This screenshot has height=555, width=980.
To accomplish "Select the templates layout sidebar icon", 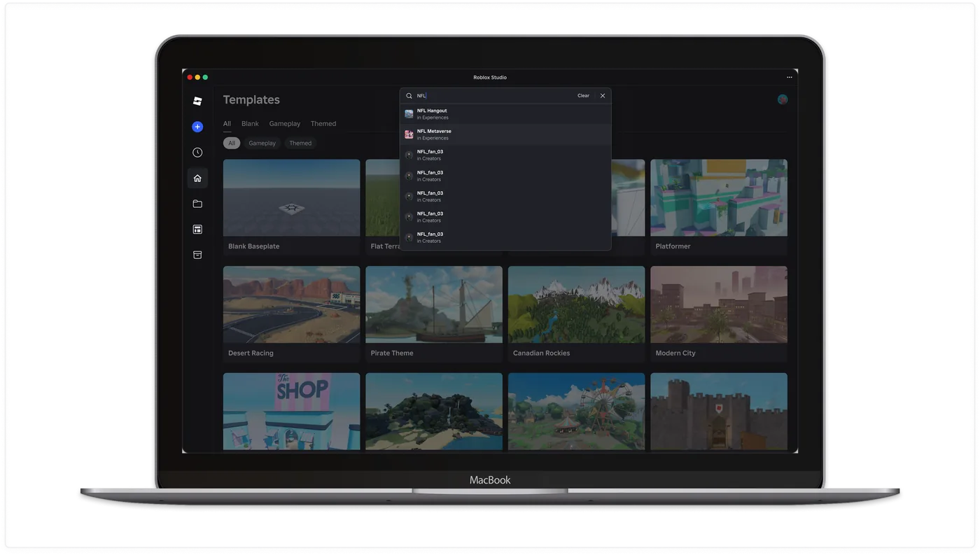I will tap(197, 230).
